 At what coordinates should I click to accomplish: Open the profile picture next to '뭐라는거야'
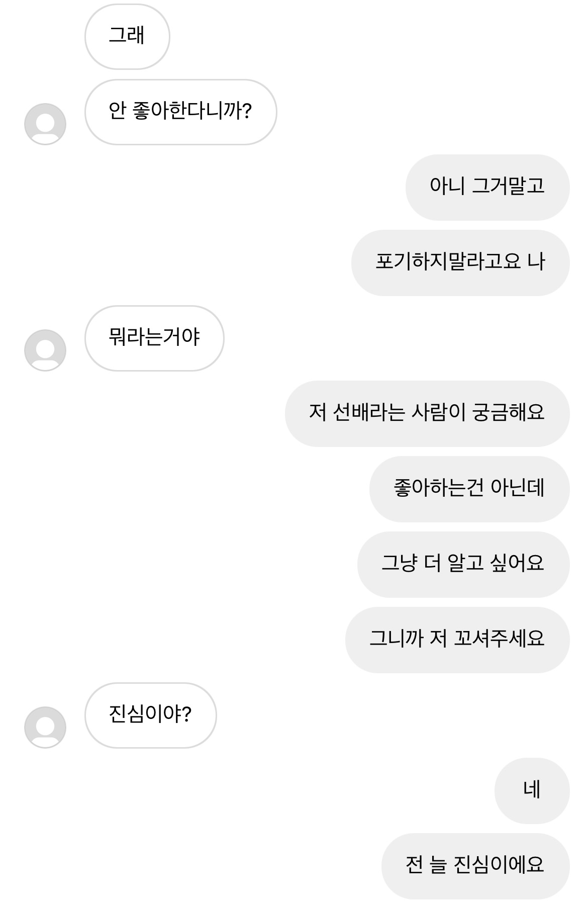(x=45, y=350)
